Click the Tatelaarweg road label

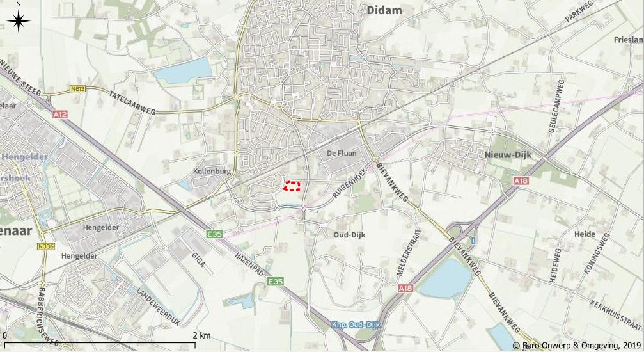point(132,102)
